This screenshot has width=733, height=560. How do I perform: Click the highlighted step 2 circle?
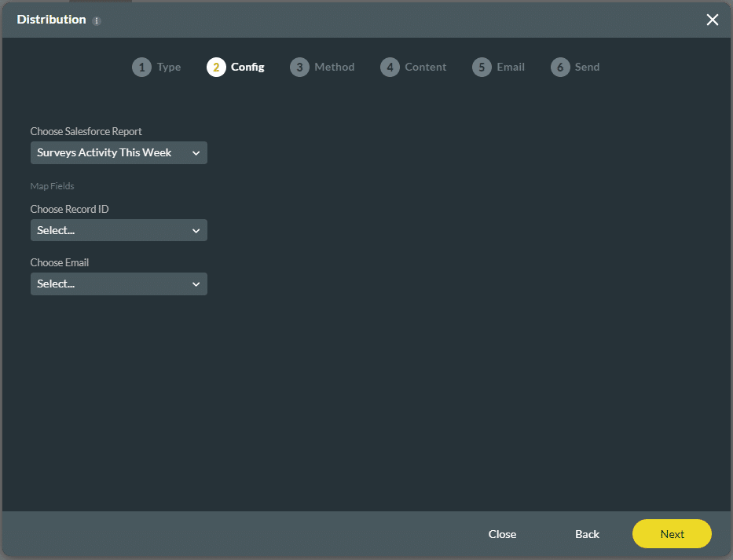tap(216, 68)
